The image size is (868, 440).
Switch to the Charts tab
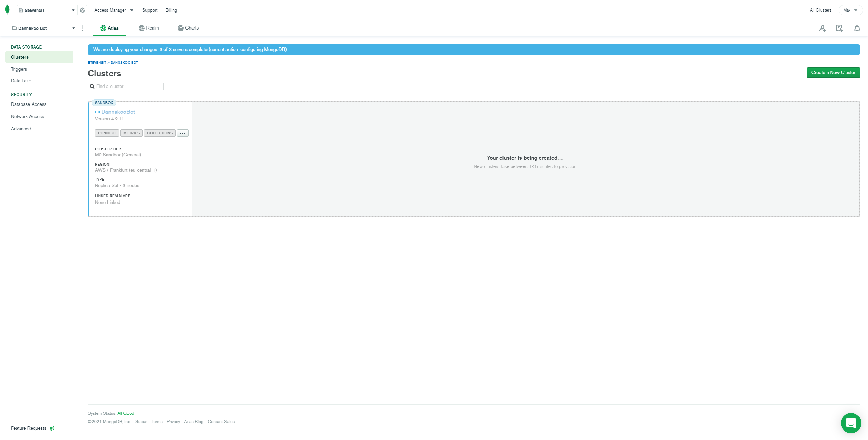(x=188, y=28)
